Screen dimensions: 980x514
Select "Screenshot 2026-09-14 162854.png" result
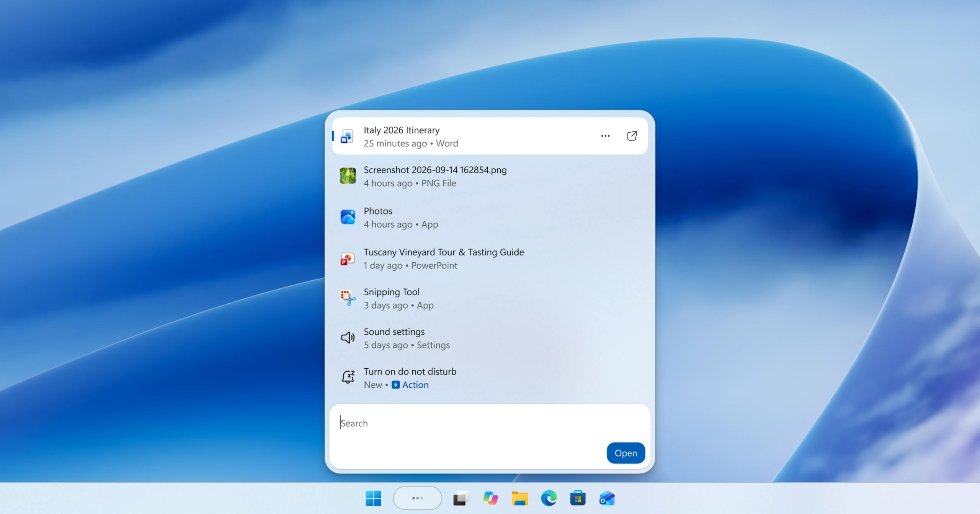[490, 176]
